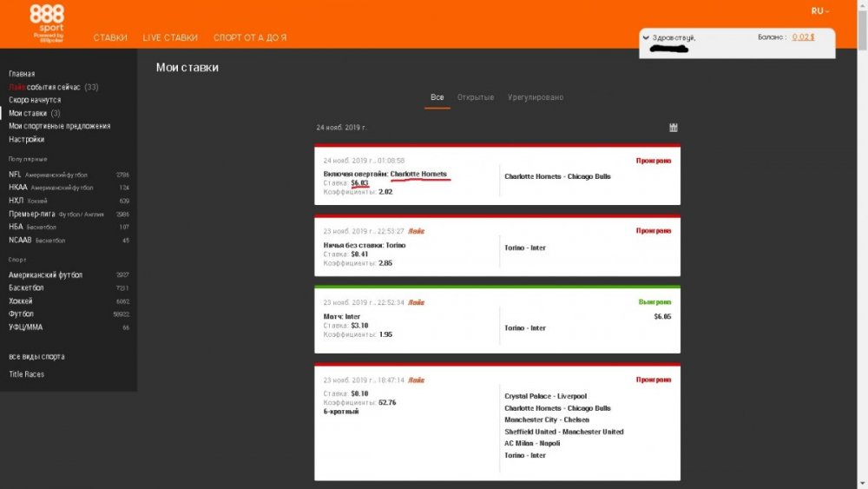The width and height of the screenshot is (868, 489).
Task: Open the LIVE СТАВКИ menu
Action: coord(170,37)
